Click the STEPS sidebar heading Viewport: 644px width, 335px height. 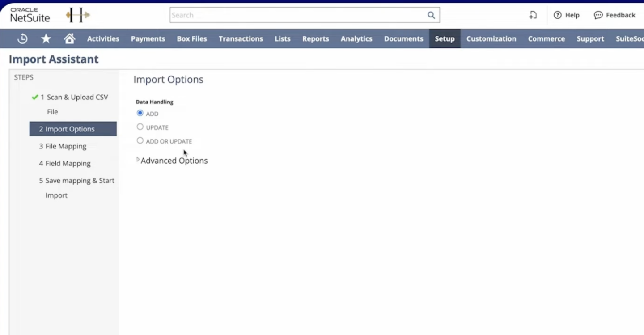coord(24,77)
